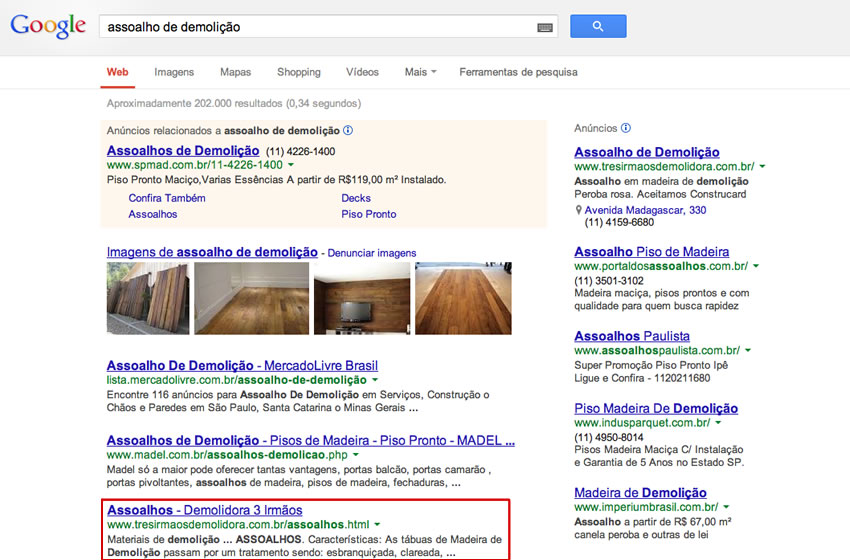Click the info icon beside 'Anúncios relacionados'

tap(347, 131)
